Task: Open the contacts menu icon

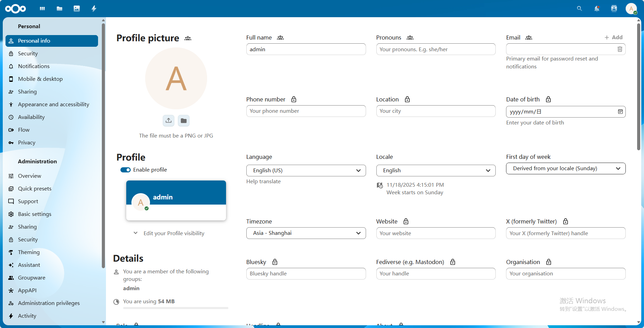Action: tap(614, 9)
